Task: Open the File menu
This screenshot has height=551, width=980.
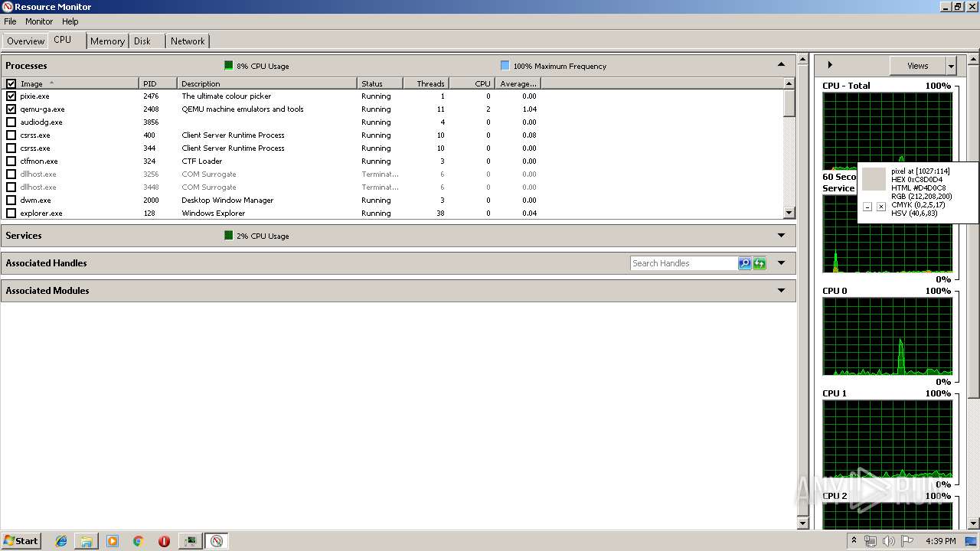Action: [10, 21]
